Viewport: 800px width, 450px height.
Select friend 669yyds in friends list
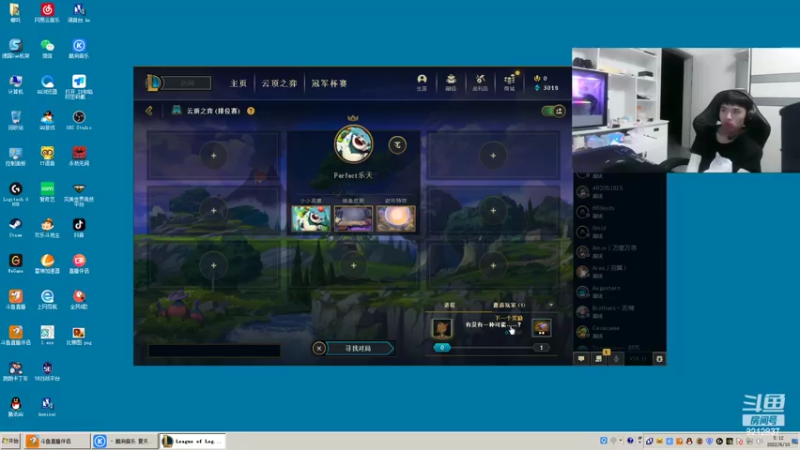[x=620, y=212]
